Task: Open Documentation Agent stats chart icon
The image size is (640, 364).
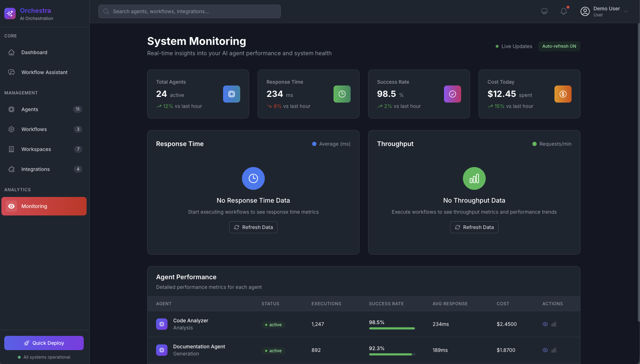Action: 554,350
